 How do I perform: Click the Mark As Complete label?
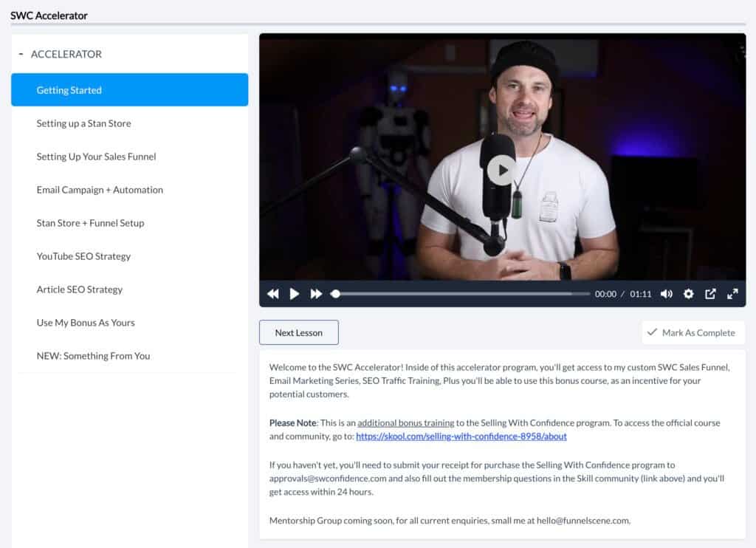(698, 333)
